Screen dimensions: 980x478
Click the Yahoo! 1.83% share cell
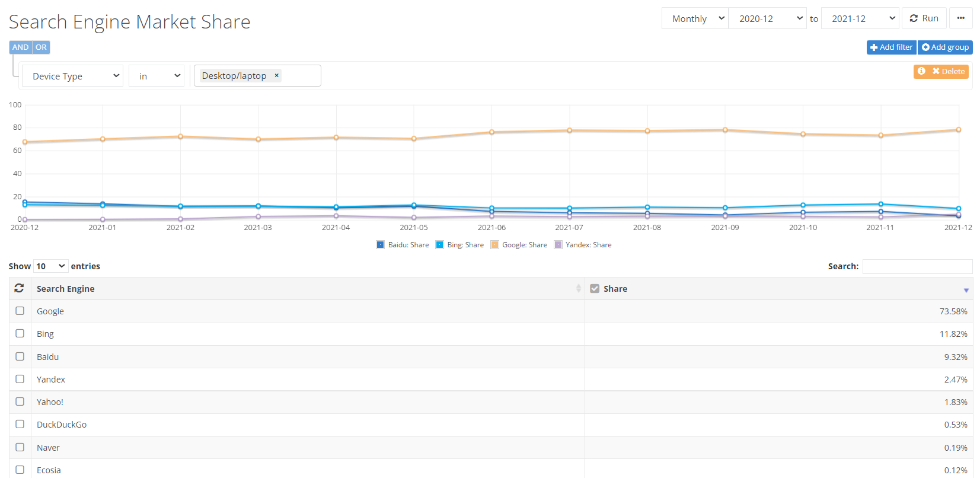point(778,402)
